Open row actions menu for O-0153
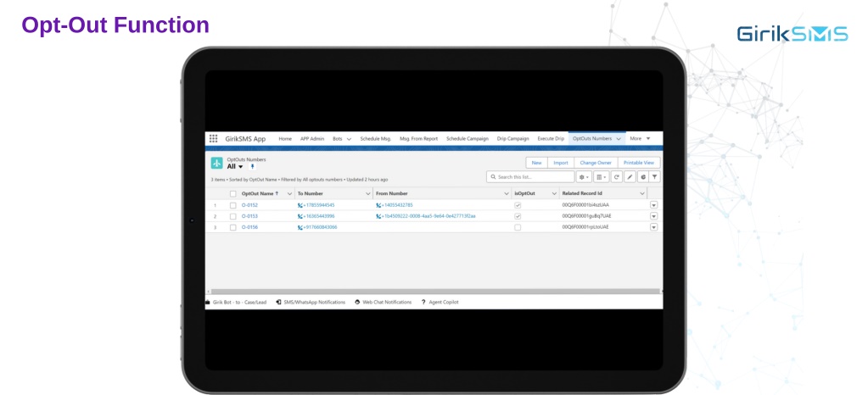 (654, 216)
